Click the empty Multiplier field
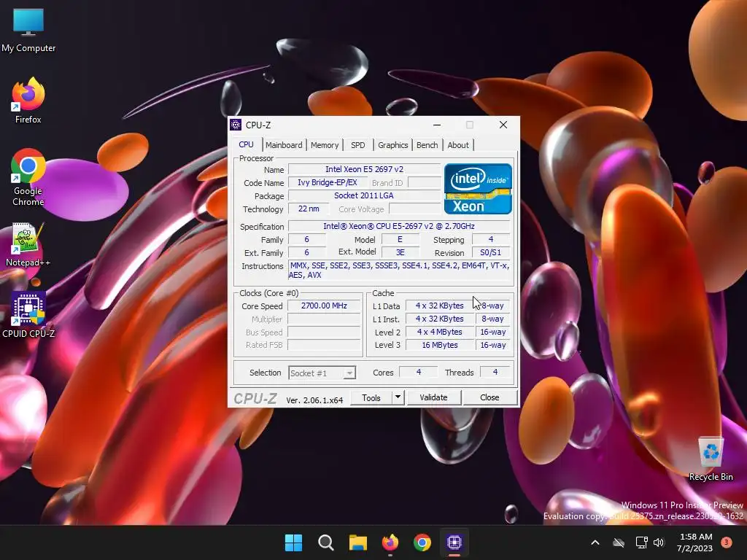The width and height of the screenshot is (747, 560). pos(324,319)
